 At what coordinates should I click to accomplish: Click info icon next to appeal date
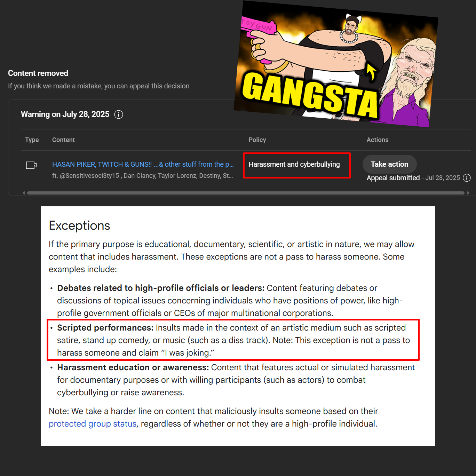coord(467,178)
